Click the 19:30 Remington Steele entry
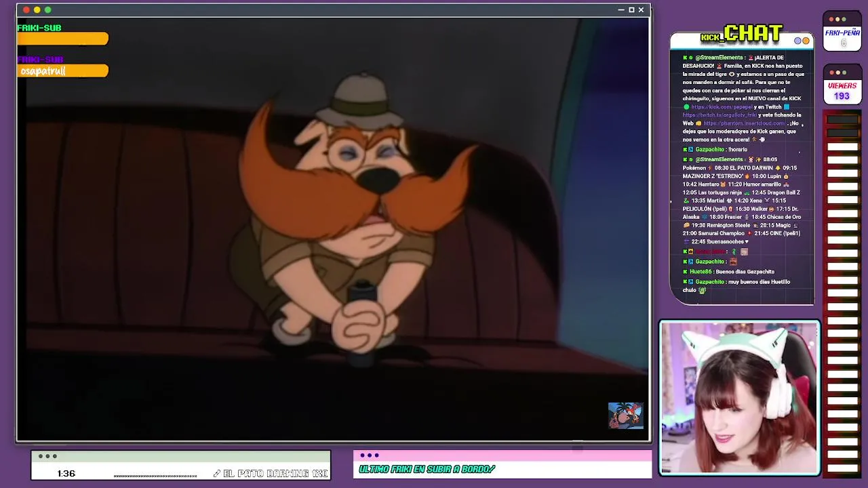The image size is (868, 488). coord(720,225)
